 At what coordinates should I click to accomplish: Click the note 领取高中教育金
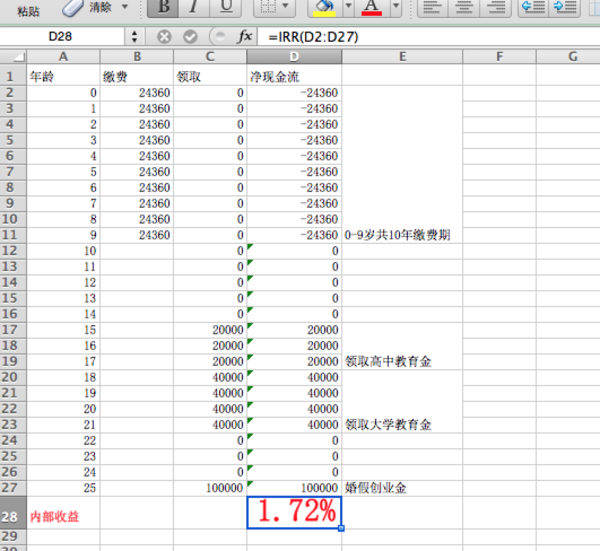pyautogui.click(x=388, y=362)
